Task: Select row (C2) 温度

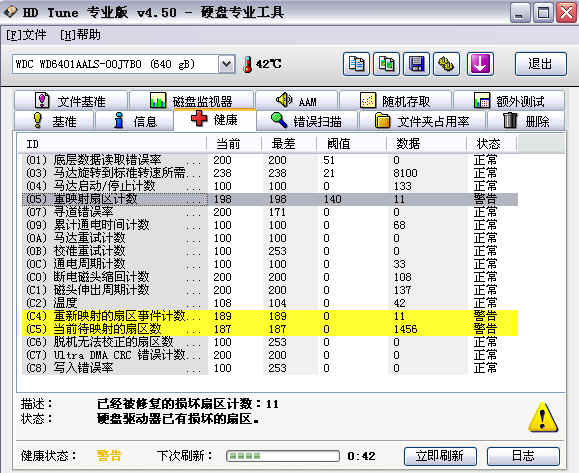Action: point(270,303)
